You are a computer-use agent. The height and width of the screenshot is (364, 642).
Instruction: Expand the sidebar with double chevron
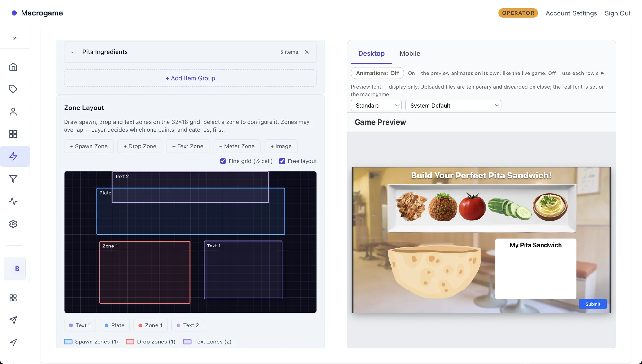pyautogui.click(x=15, y=38)
